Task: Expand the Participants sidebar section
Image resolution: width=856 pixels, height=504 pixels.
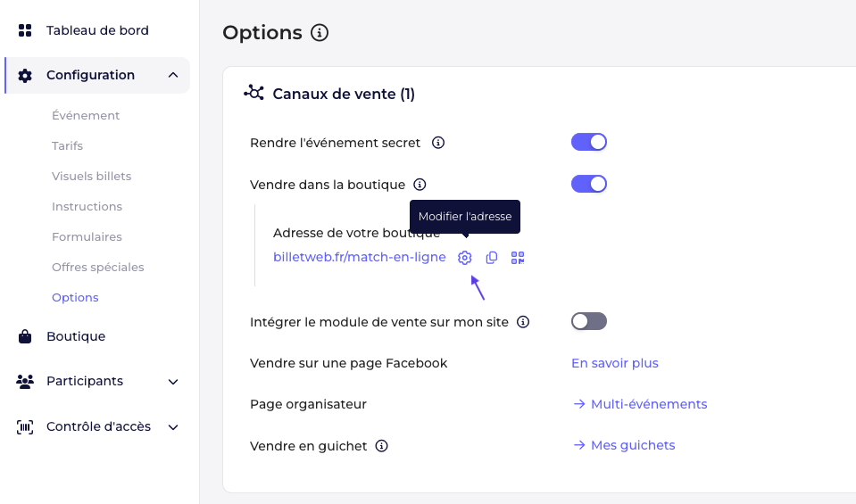Action: tap(173, 382)
